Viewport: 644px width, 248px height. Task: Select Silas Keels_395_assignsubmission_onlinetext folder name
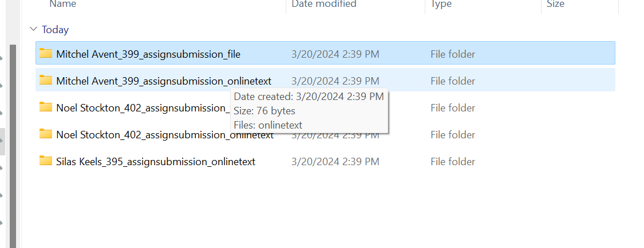(156, 162)
